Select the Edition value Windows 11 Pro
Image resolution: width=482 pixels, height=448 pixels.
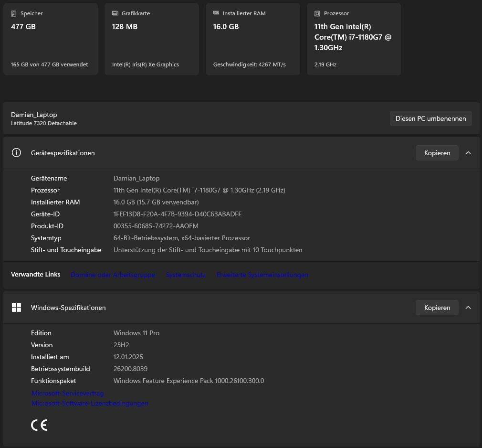(136, 333)
